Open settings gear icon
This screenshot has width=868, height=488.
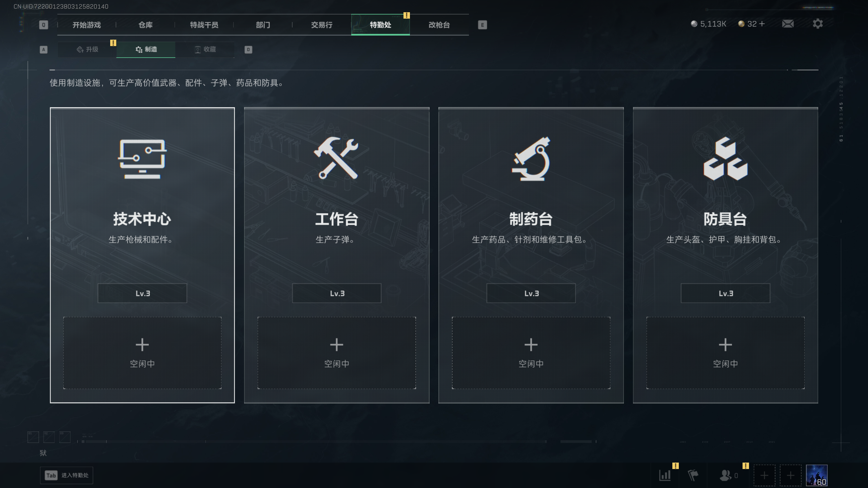click(x=817, y=24)
